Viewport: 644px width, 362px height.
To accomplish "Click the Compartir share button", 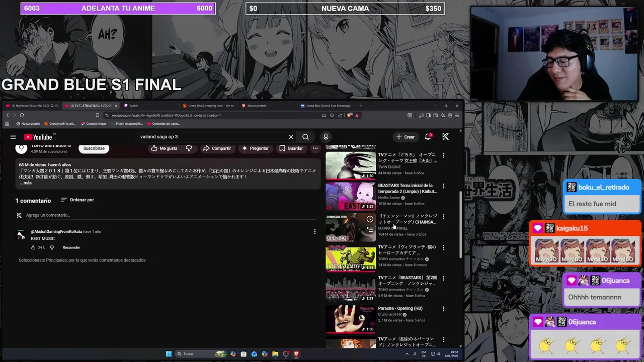I will pyautogui.click(x=217, y=148).
